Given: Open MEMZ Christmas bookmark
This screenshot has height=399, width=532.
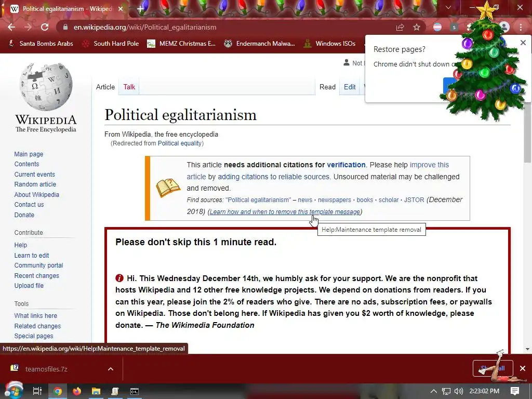Looking at the screenshot, I should (x=181, y=44).
